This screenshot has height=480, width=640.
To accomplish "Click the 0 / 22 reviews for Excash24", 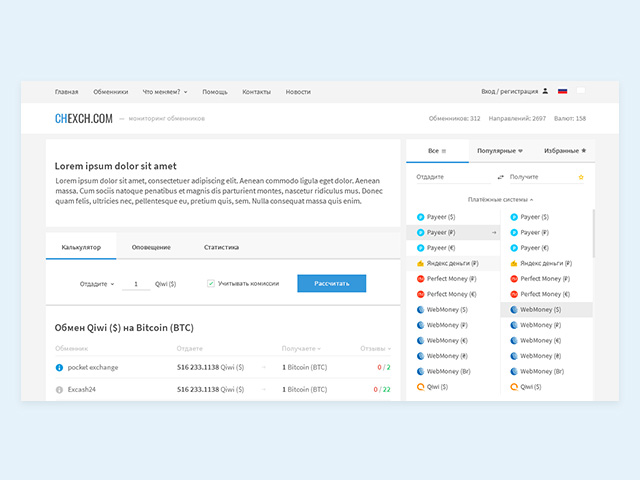I will 382,390.
